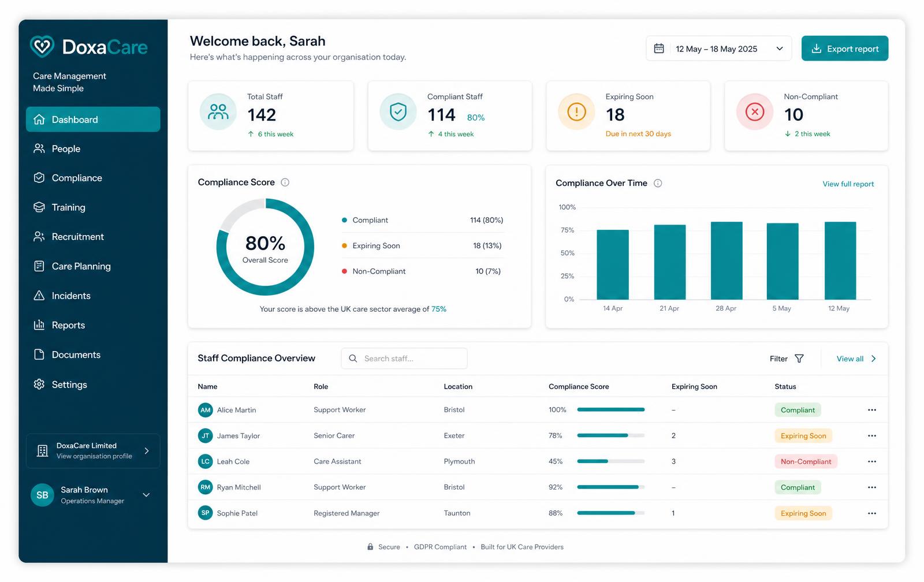Click the Export report button
Viewport: 924px width, 582px height.
845,48
